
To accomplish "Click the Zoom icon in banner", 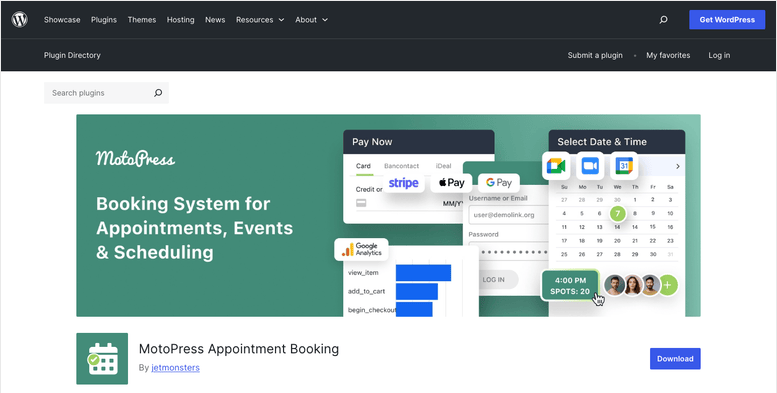I will 590,166.
